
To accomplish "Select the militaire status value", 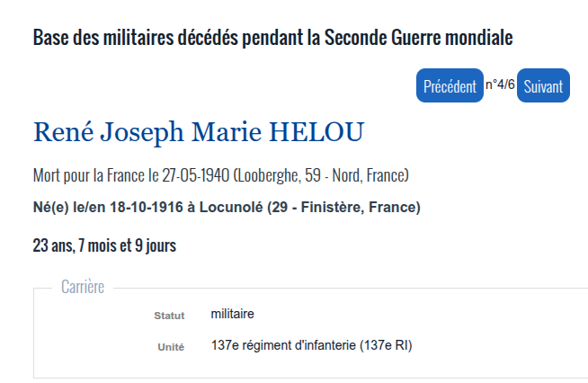I will tap(232, 314).
